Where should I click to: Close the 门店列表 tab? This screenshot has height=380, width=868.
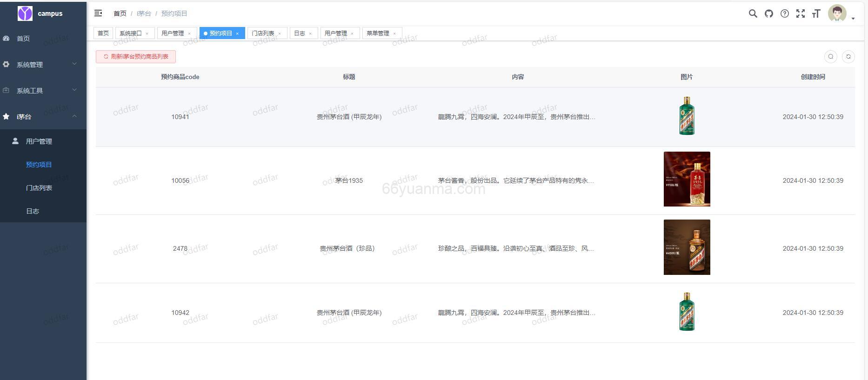pyautogui.click(x=280, y=33)
